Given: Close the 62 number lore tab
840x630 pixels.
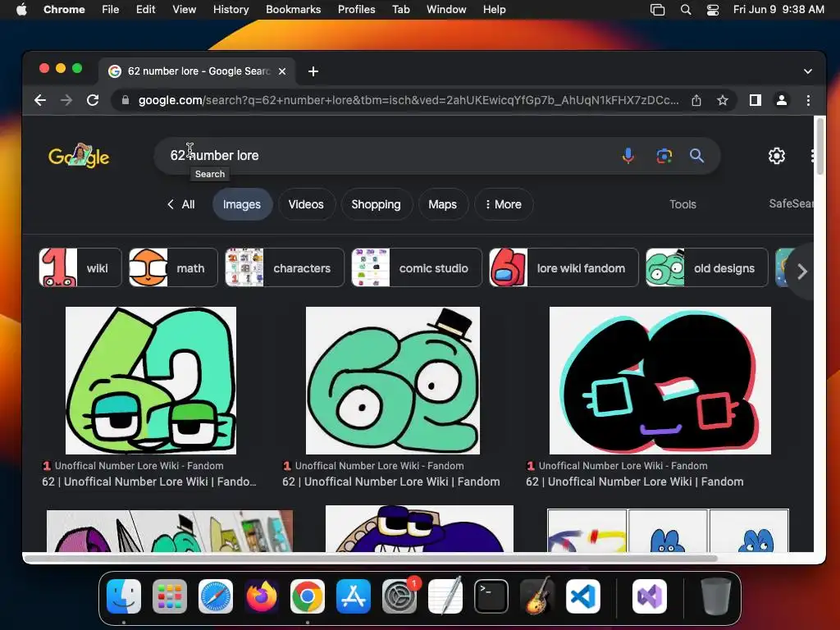Looking at the screenshot, I should [x=282, y=71].
